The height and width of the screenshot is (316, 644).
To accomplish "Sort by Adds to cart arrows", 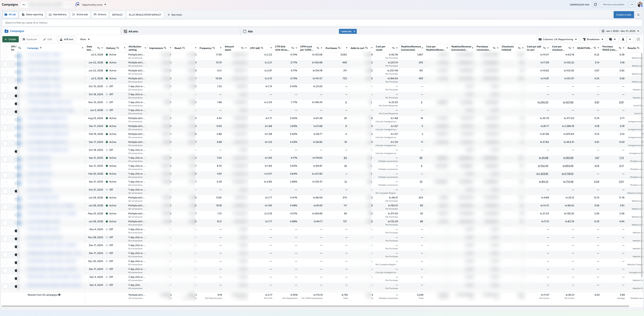I will pos(366,48).
